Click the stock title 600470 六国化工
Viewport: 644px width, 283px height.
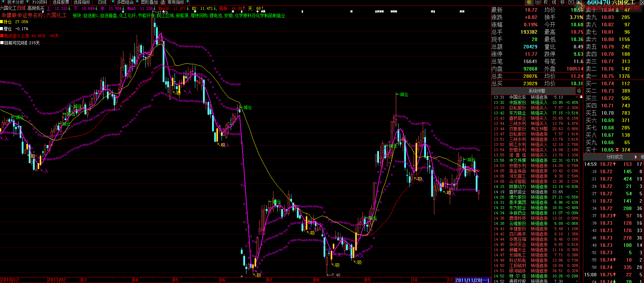coord(611,3)
